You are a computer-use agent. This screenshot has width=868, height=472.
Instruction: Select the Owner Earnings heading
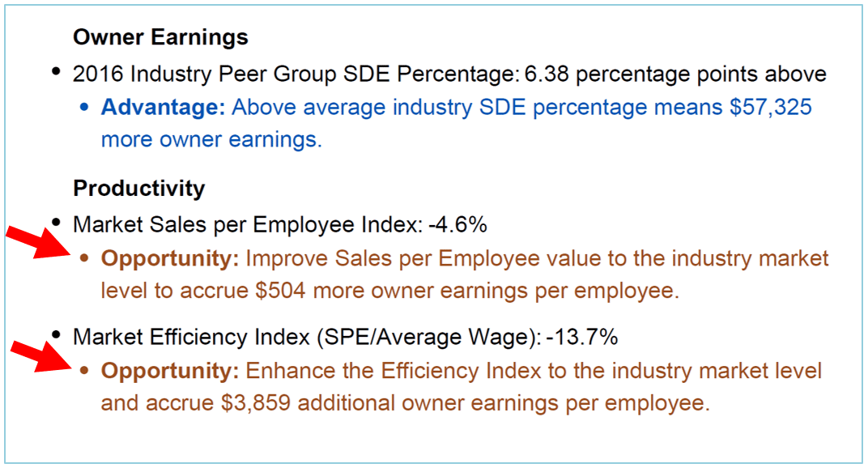click(x=160, y=37)
